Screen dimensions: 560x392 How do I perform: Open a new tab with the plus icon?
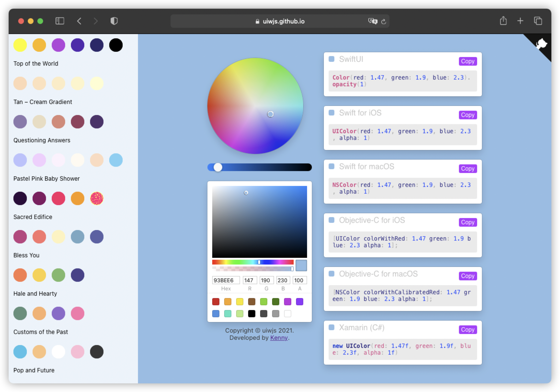pyautogui.click(x=520, y=21)
